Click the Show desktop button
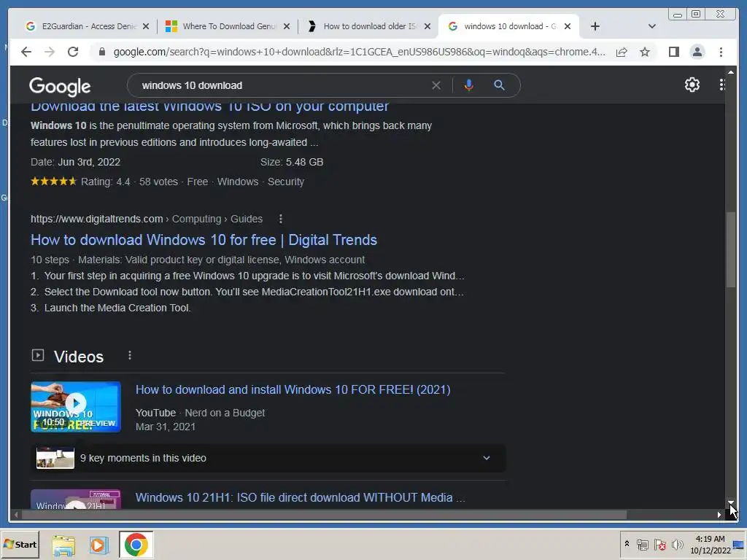The image size is (747, 560). coord(739,544)
